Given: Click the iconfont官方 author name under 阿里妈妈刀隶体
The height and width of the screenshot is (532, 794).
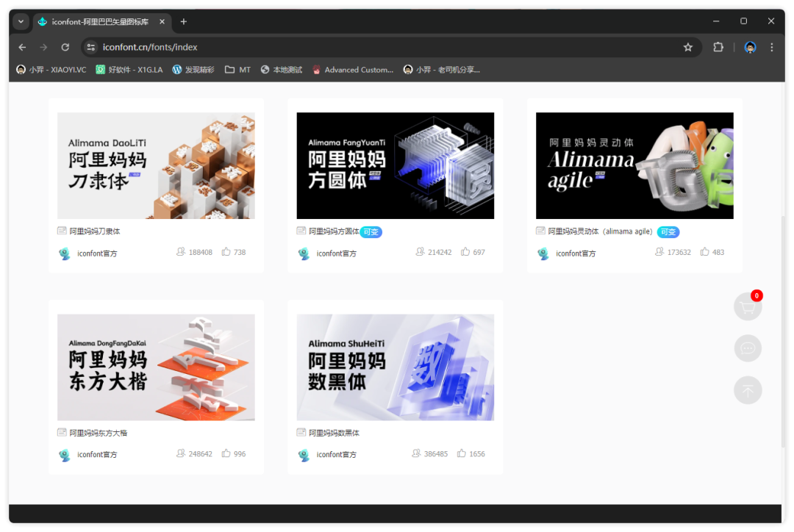Looking at the screenshot, I should (x=97, y=253).
